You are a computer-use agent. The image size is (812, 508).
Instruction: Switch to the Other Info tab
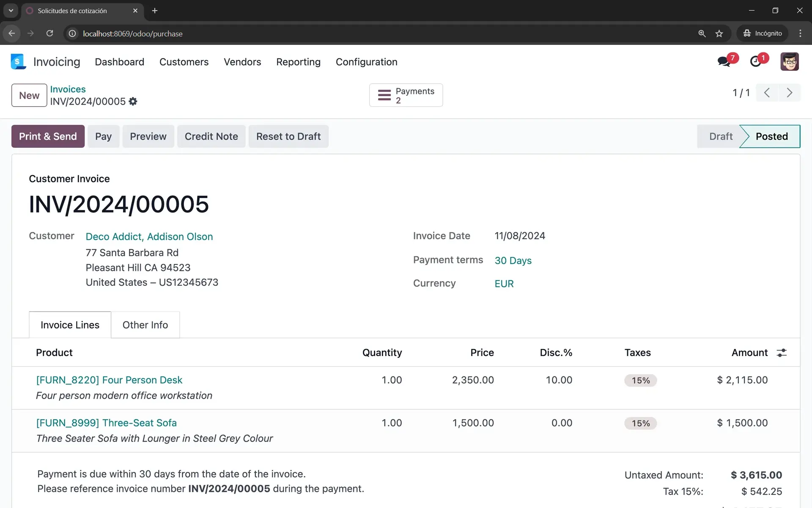pos(145,325)
